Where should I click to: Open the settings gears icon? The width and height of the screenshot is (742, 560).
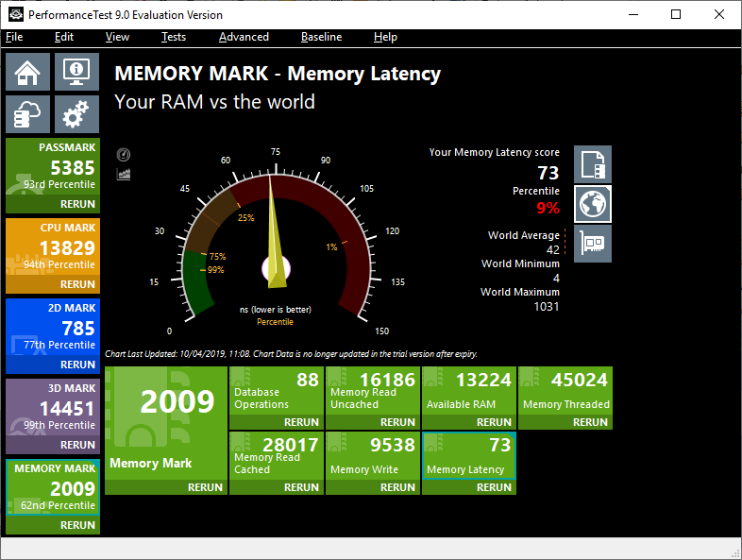click(x=76, y=115)
